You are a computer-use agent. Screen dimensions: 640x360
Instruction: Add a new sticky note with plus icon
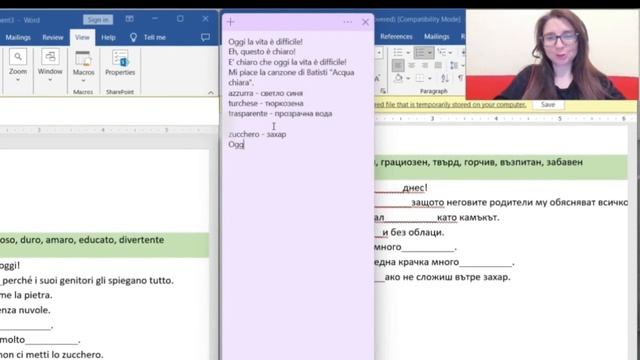click(x=231, y=22)
